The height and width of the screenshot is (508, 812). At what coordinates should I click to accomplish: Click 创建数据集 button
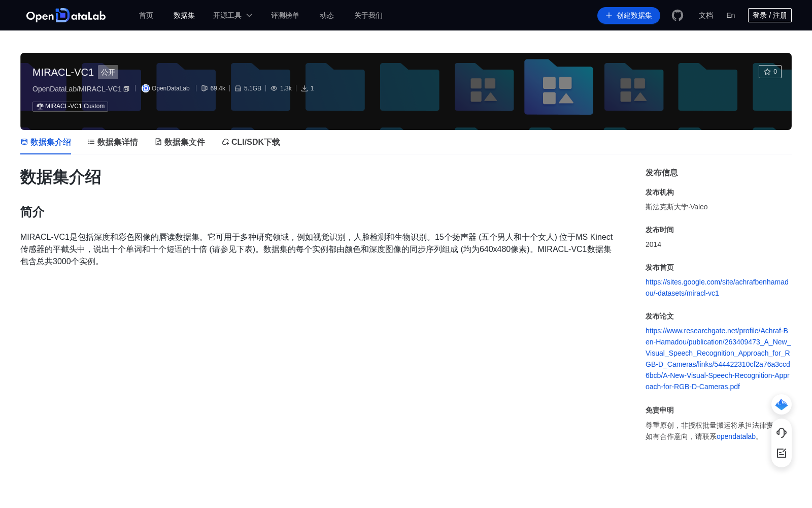pos(629,15)
